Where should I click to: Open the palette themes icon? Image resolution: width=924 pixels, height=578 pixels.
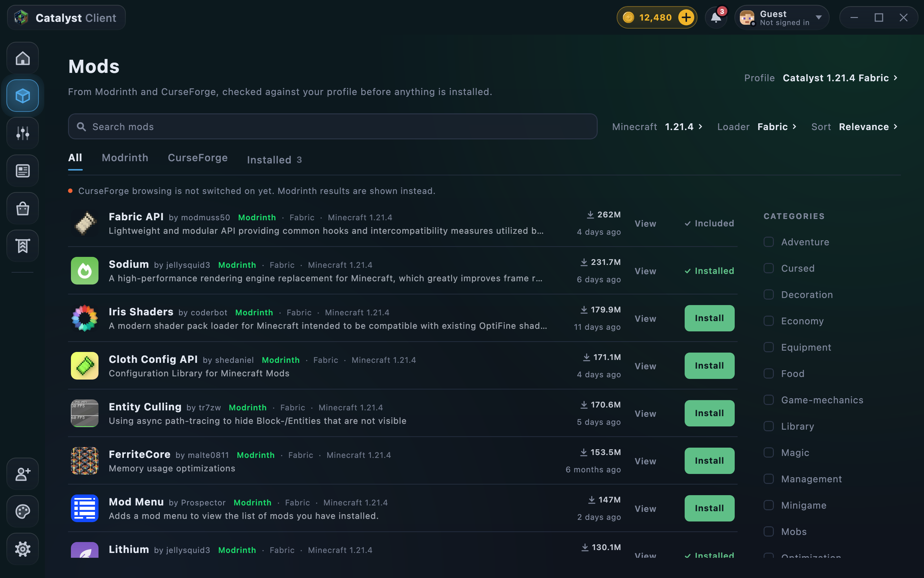click(22, 512)
